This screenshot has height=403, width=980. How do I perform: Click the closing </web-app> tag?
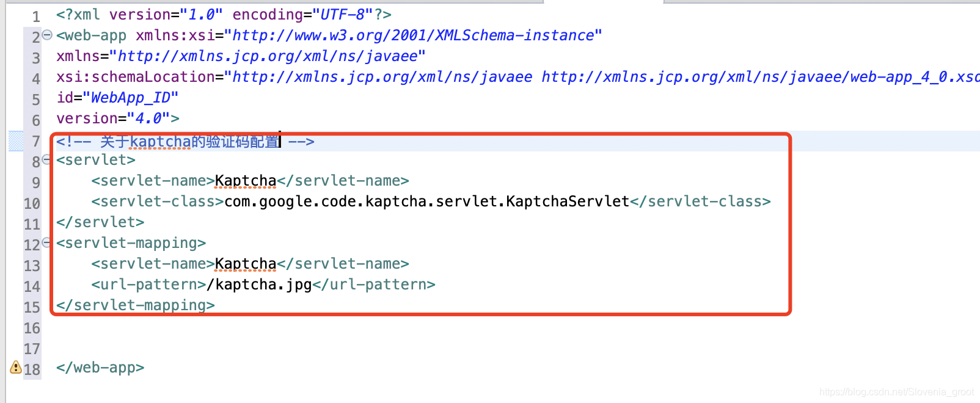point(100,368)
